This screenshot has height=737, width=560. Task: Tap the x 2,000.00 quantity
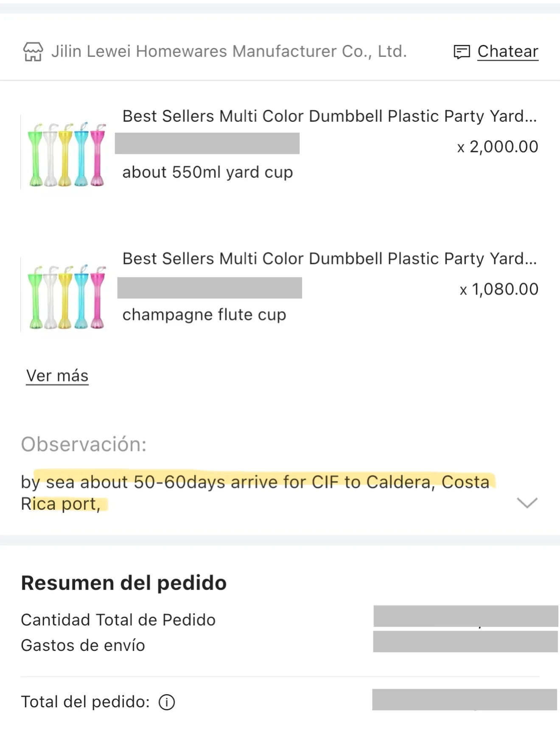(x=498, y=147)
